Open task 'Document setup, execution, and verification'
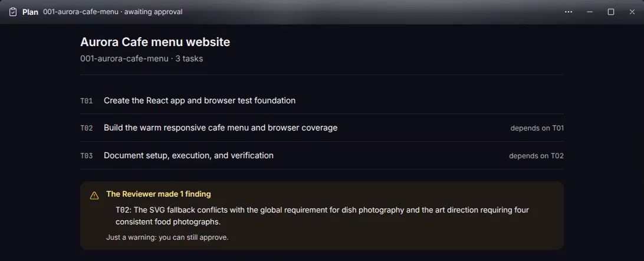This screenshot has width=644, height=261. [189, 156]
